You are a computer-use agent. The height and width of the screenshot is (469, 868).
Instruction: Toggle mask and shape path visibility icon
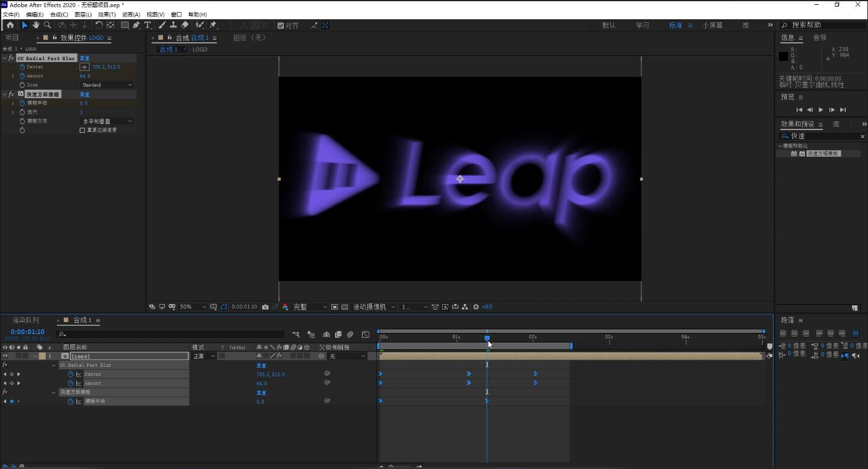[x=223, y=307]
